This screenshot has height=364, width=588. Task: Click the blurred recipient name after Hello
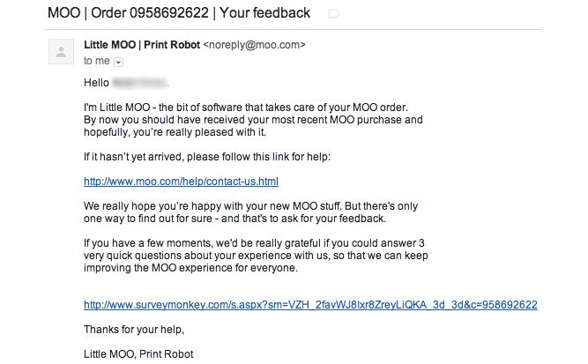[140, 83]
